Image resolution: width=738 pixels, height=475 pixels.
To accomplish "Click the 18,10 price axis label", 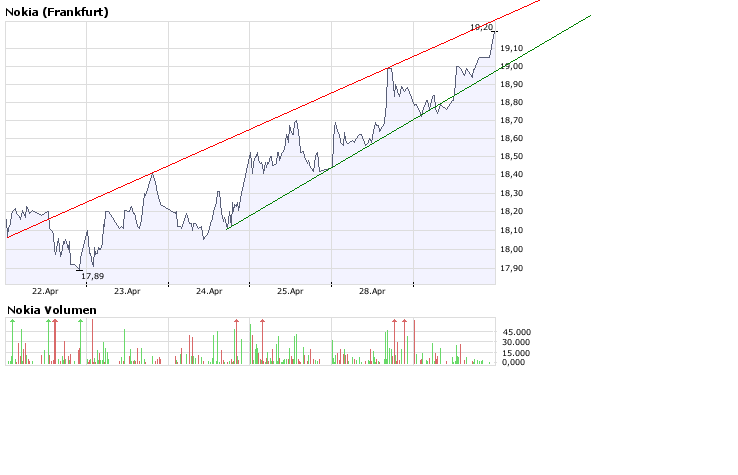I will coord(512,230).
